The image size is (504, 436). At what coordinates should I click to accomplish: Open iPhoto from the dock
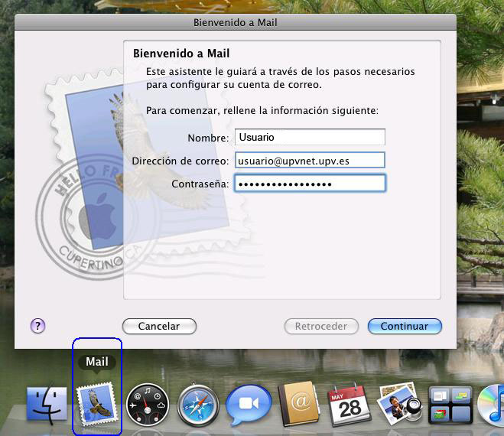pos(398,404)
